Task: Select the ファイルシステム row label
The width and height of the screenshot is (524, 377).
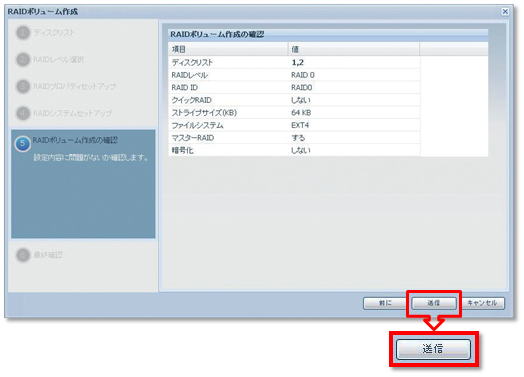Action: [197, 125]
